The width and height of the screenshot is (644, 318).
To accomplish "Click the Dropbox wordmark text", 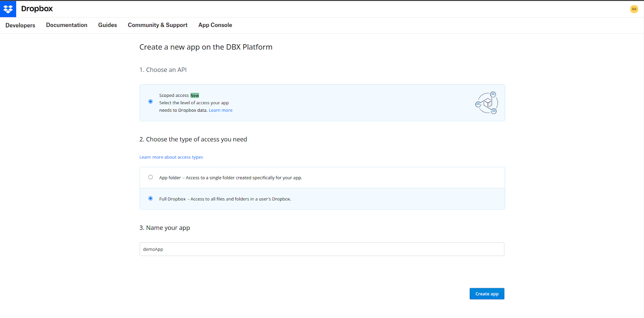I will pyautogui.click(x=37, y=9).
